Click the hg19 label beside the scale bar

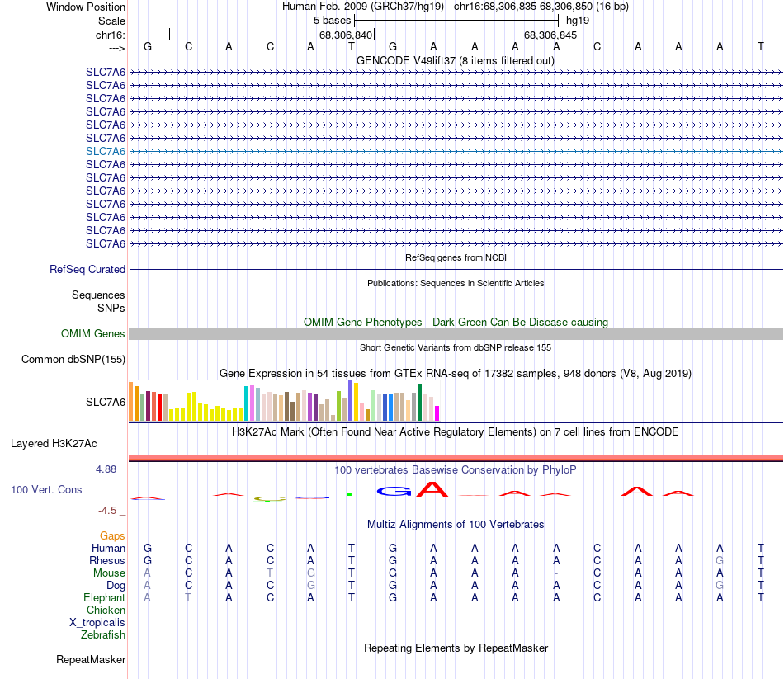click(x=578, y=21)
